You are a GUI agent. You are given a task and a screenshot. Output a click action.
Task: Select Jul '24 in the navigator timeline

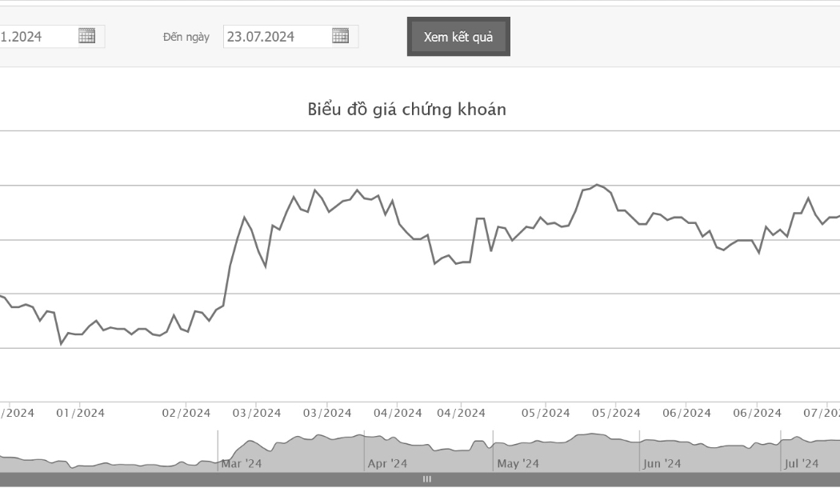802,463
